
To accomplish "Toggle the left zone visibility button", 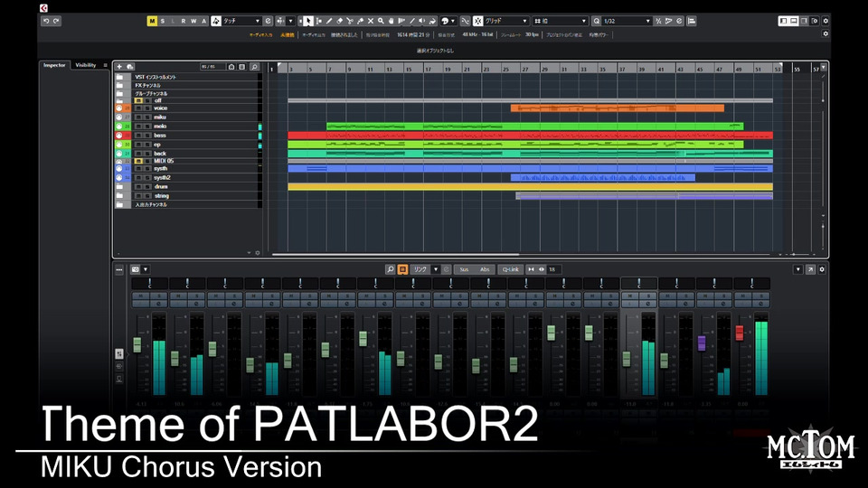I will tap(783, 21).
